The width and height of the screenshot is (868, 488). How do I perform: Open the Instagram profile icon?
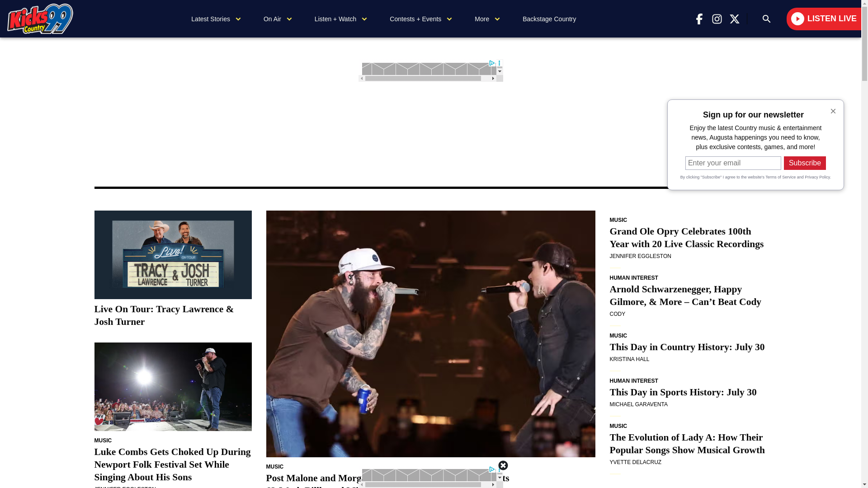coord(717,19)
